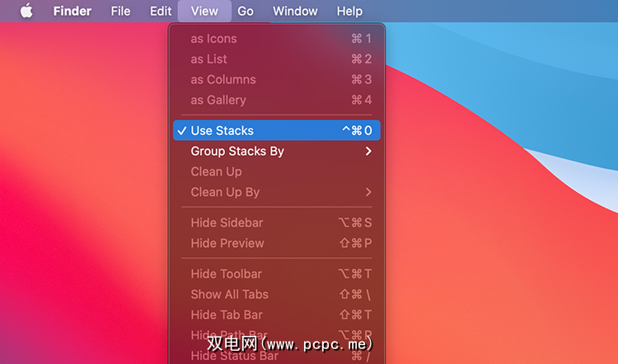618x364 pixels.
Task: Select the Clean Up menu item
Action: pos(277,172)
